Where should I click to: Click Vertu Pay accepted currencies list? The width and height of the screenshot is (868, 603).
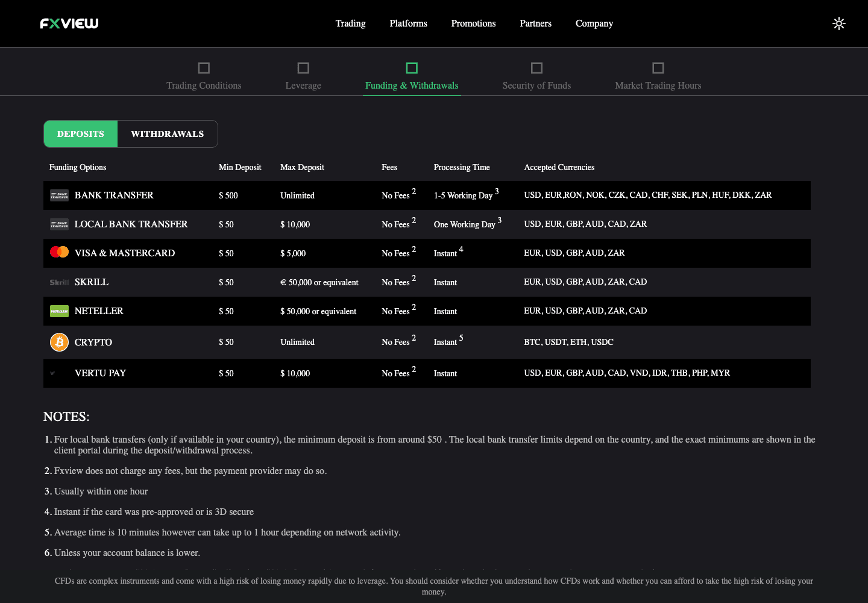click(627, 373)
